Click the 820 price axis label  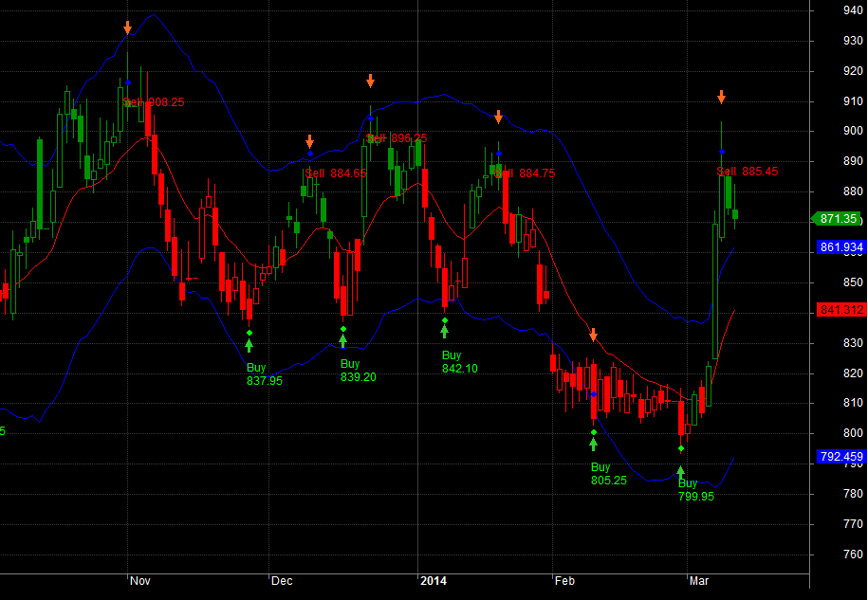tap(853, 373)
